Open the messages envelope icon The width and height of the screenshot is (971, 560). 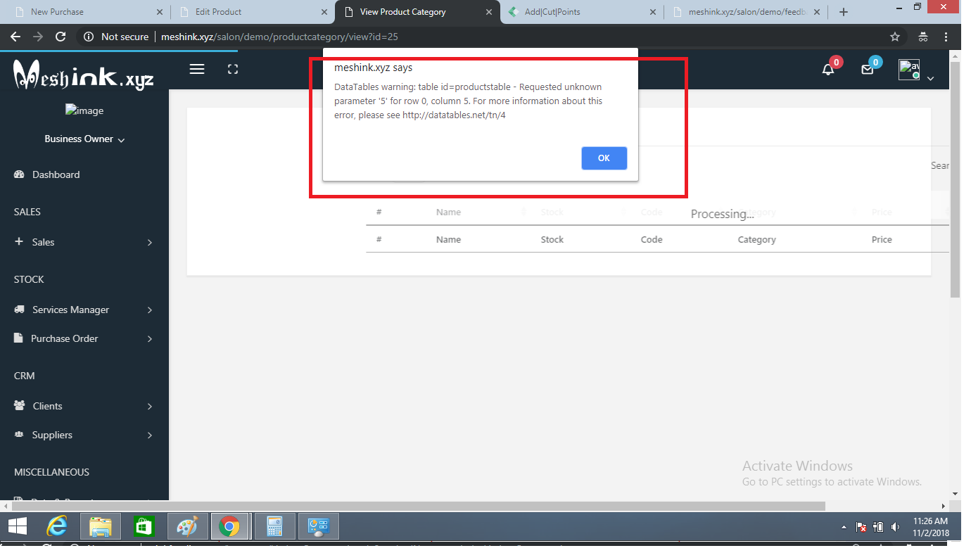868,69
